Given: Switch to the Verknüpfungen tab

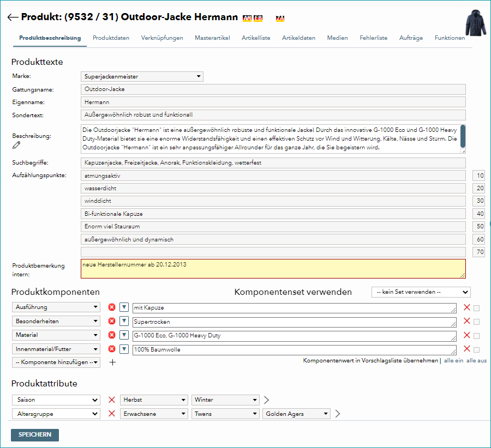Looking at the screenshot, I should (162, 38).
